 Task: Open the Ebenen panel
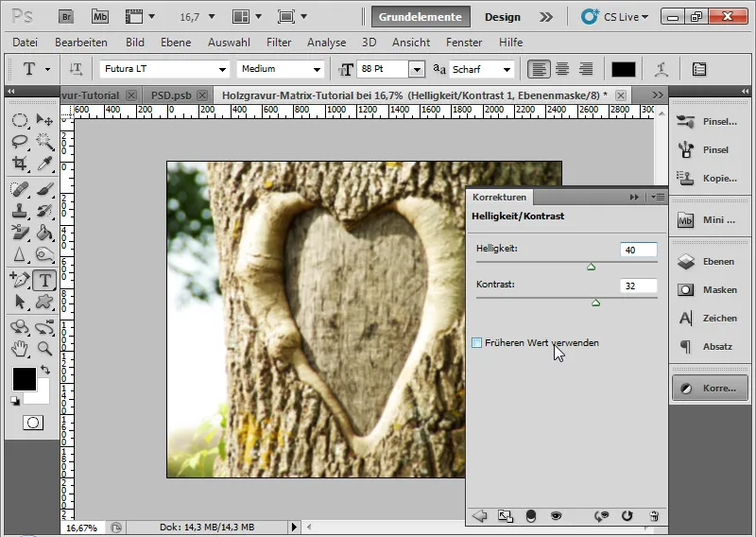tap(710, 262)
